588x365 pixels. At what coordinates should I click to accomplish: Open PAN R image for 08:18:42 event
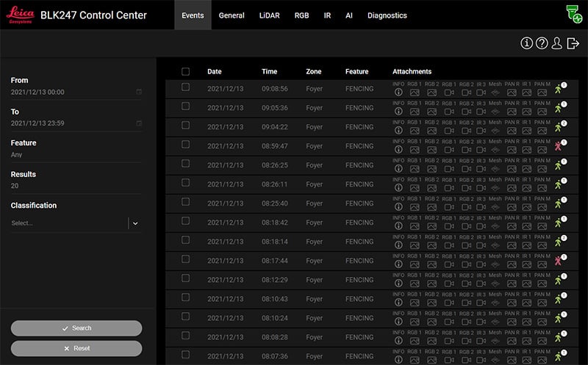coord(512,226)
